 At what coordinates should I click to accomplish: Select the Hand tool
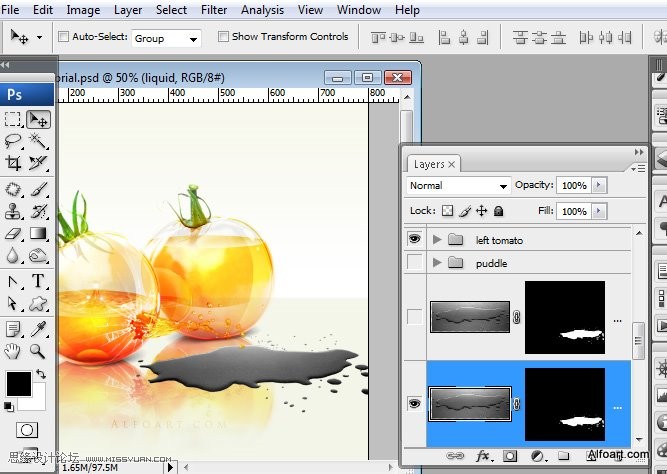(13, 351)
